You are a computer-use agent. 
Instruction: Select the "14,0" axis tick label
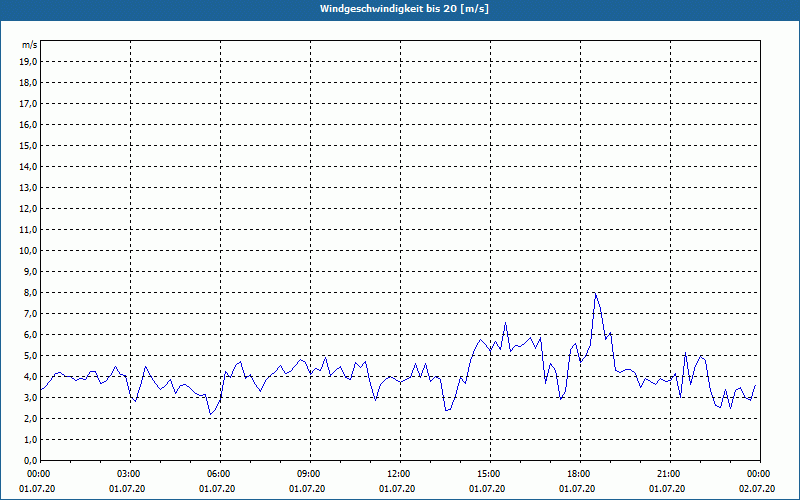(28, 166)
